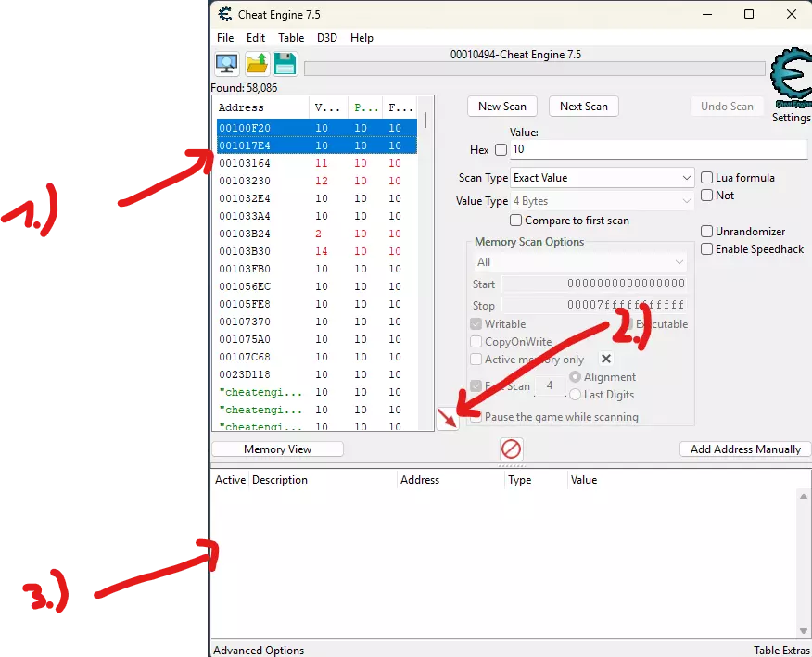Open the Help menu
The height and width of the screenshot is (657, 812).
[x=362, y=38]
